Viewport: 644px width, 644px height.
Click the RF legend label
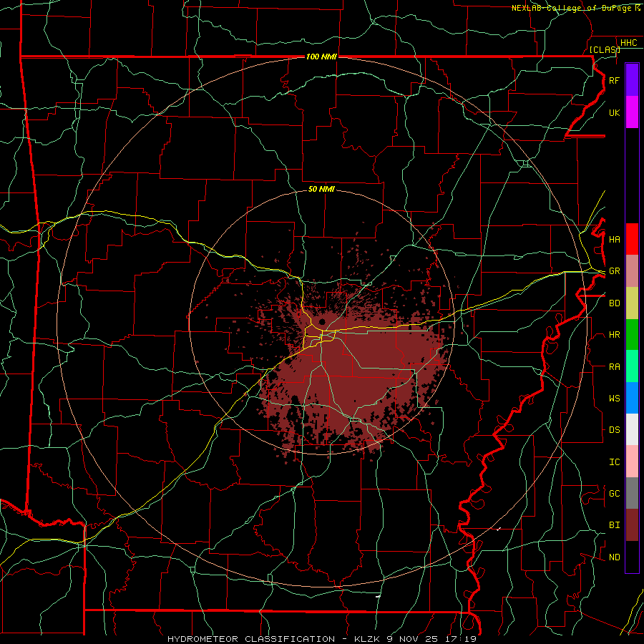614,80
